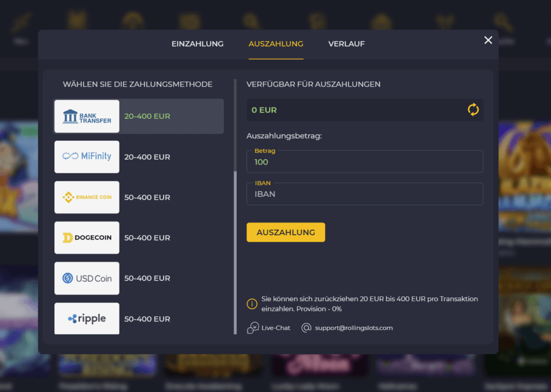This screenshot has width=551, height=392.
Task: Click ripple 50-400 EUR limit text
Action: click(x=147, y=319)
